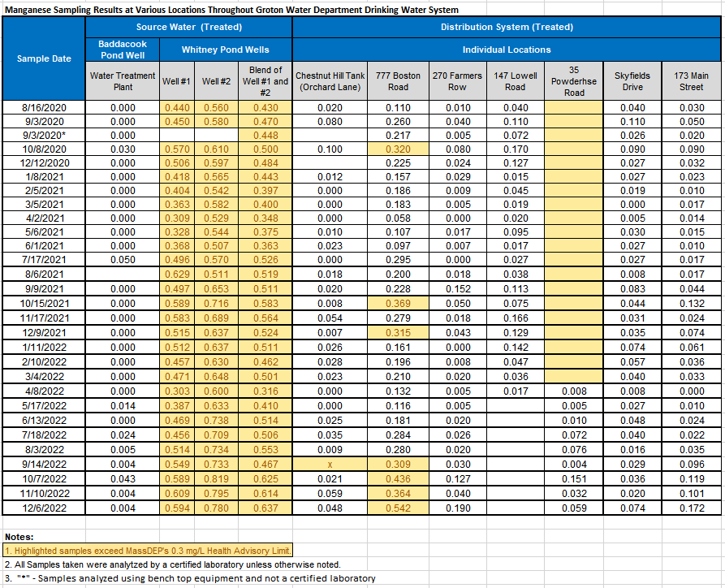The height and width of the screenshot is (588, 725).
Task: Click '0.303' Well #1 value for 4/8/2022
Action: 177,391
